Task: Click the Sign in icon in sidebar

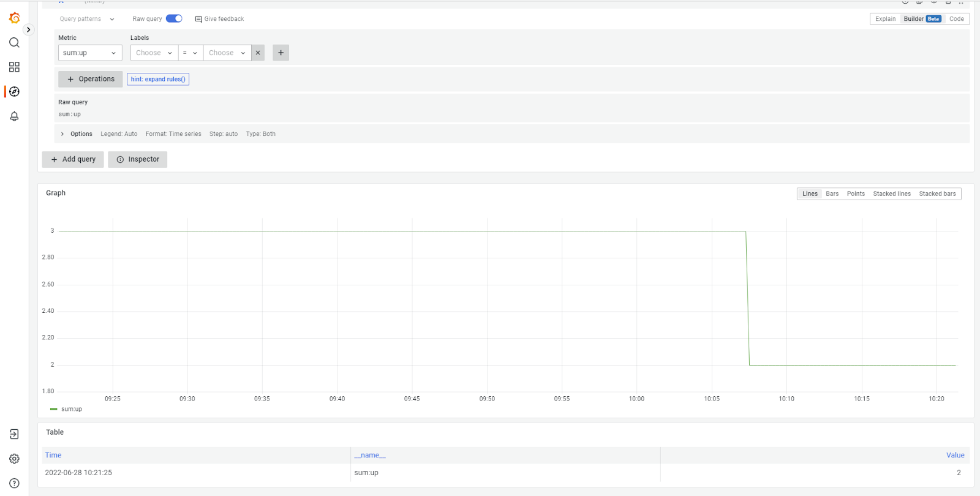Action: [14, 434]
